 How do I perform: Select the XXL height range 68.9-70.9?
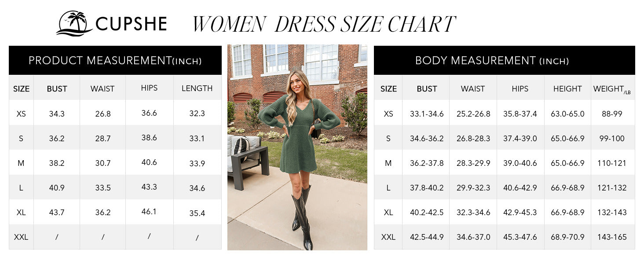[567, 237]
